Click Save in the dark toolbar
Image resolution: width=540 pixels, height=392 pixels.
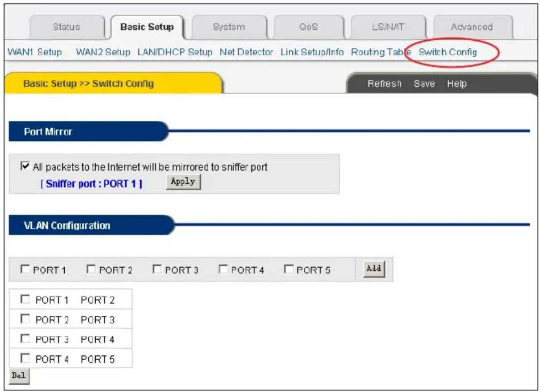point(424,84)
